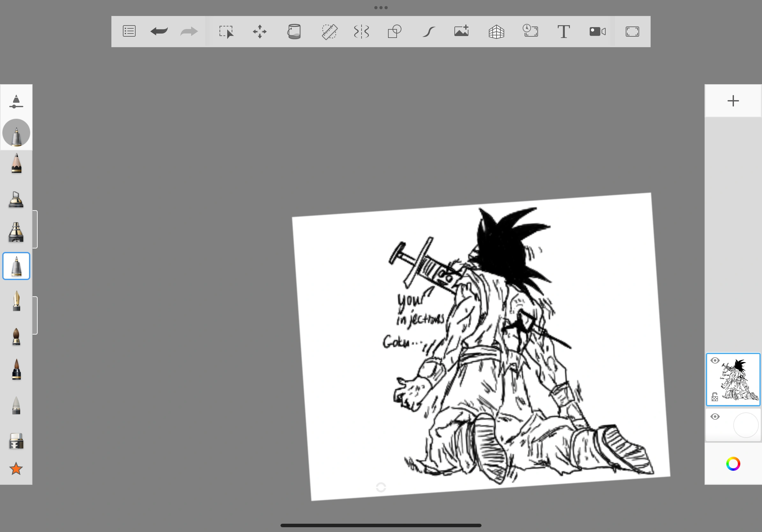Add a new layer with plus button

[x=733, y=100]
